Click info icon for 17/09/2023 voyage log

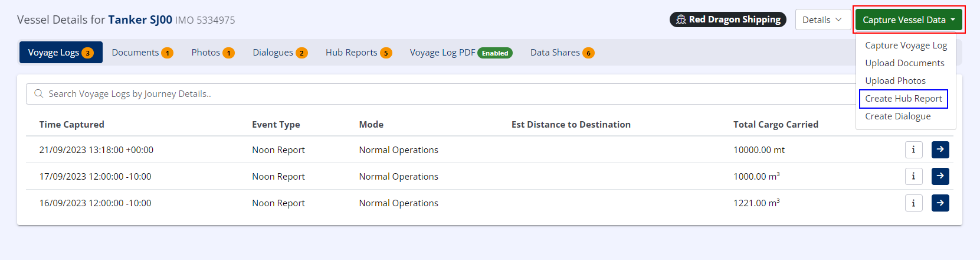click(x=913, y=176)
